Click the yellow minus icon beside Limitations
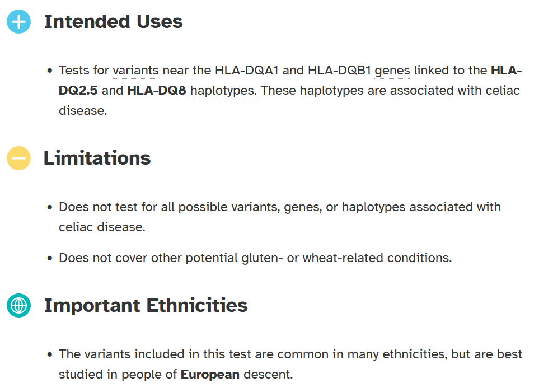Screen dimensions: 539x392 click(18, 158)
